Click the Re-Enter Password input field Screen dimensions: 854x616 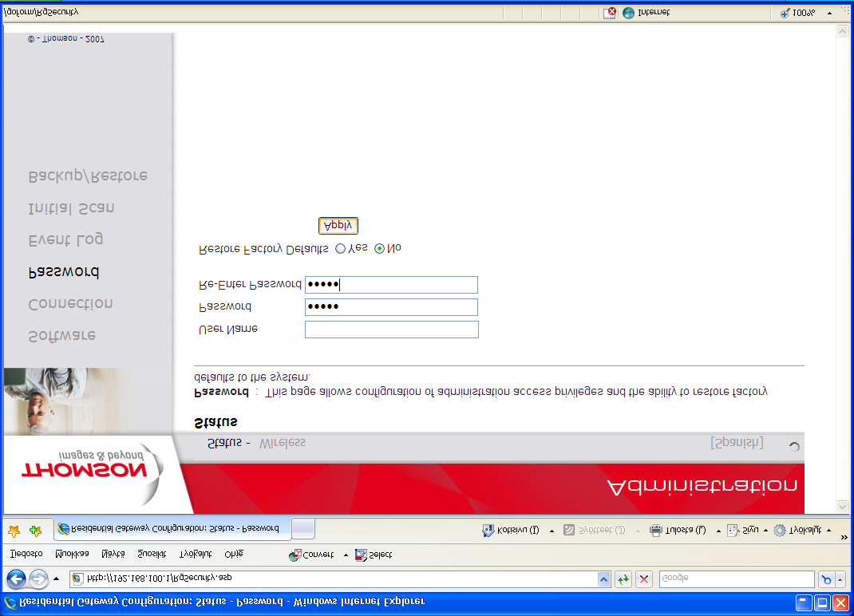click(x=391, y=285)
